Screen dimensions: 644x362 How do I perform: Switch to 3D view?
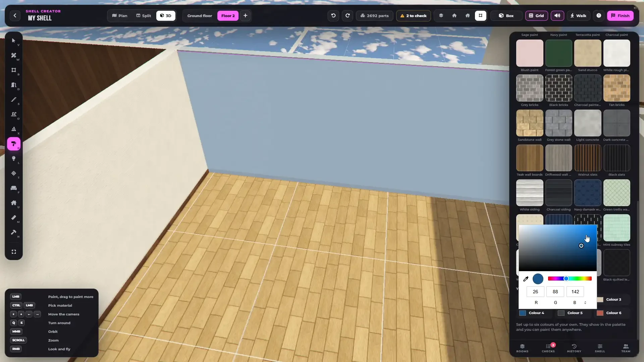(x=166, y=15)
